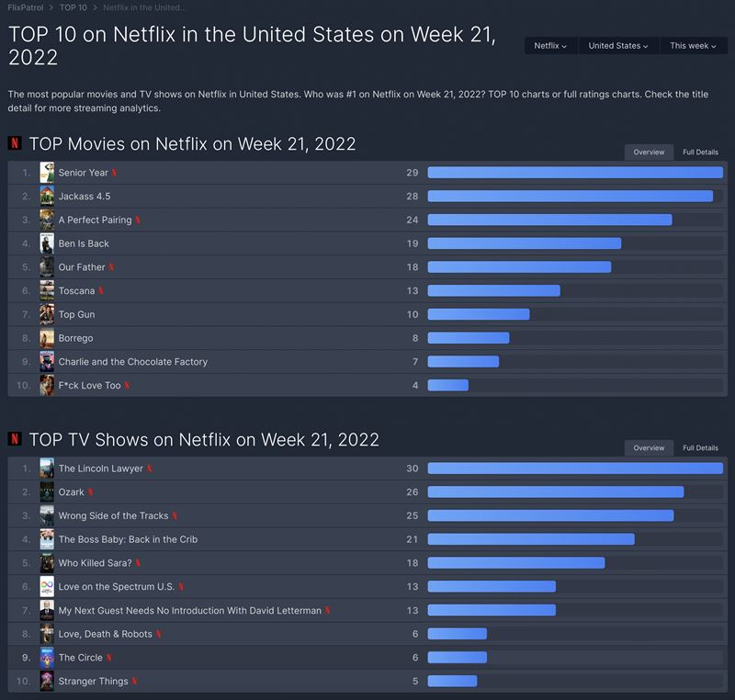
Task: Open the Netflix service dropdown
Action: (x=550, y=46)
